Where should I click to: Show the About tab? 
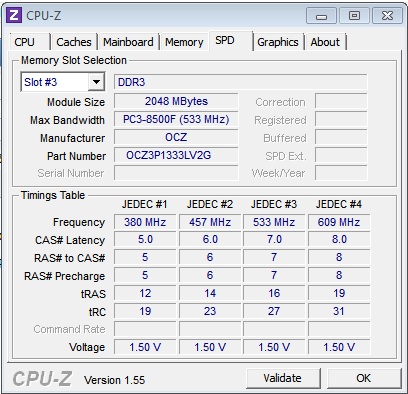point(325,42)
